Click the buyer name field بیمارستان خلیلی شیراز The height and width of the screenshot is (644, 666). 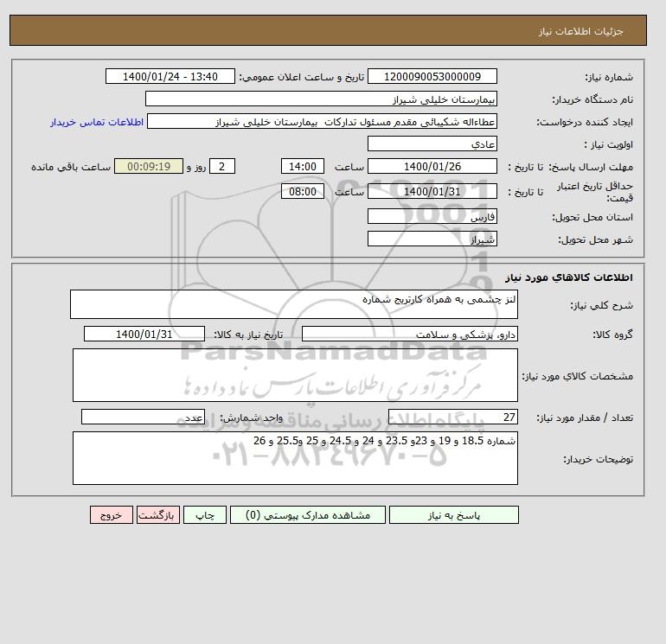pyautogui.click(x=321, y=99)
